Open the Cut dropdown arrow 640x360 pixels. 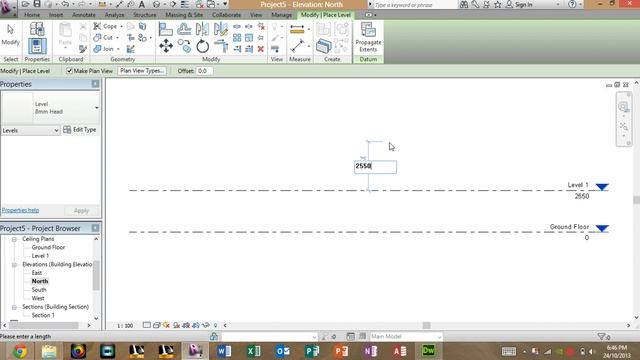click(x=117, y=38)
